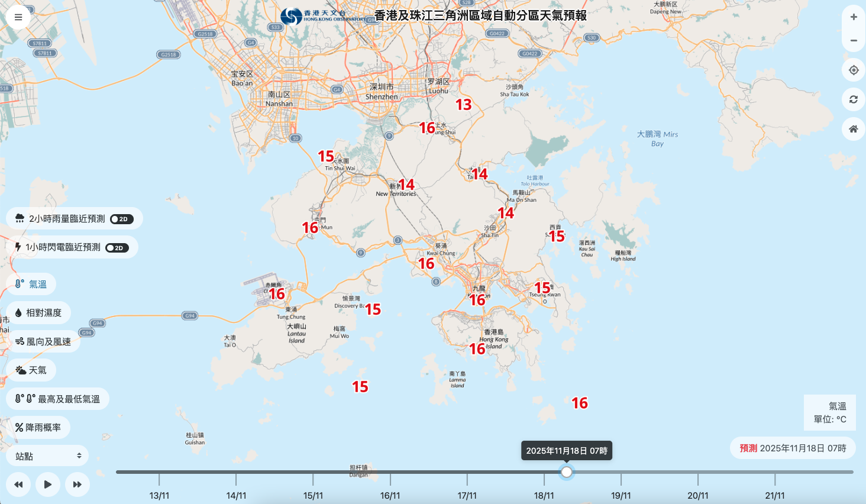
Task: Open the 站點 dropdown selector
Action: click(x=47, y=456)
